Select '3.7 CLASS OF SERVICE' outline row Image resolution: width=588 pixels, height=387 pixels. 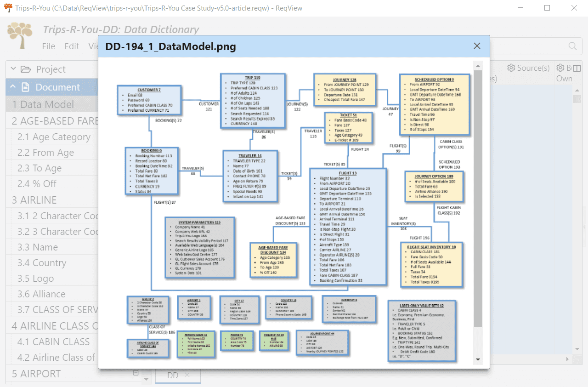[x=52, y=310]
